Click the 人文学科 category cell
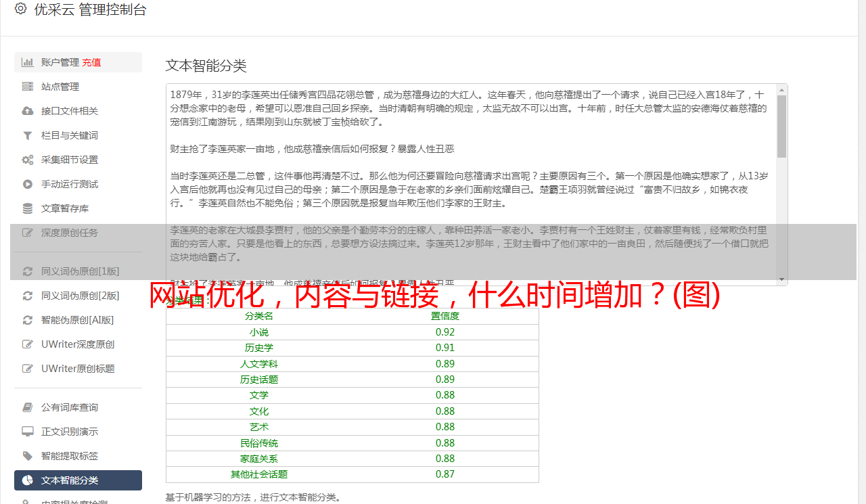Viewport: 866px width, 504px height. click(x=259, y=364)
